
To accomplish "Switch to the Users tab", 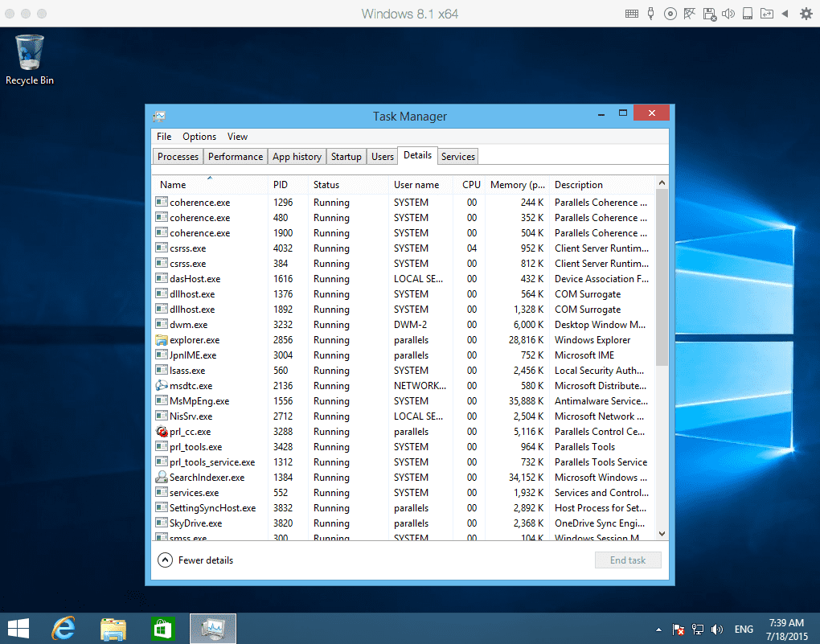I will [x=383, y=157].
